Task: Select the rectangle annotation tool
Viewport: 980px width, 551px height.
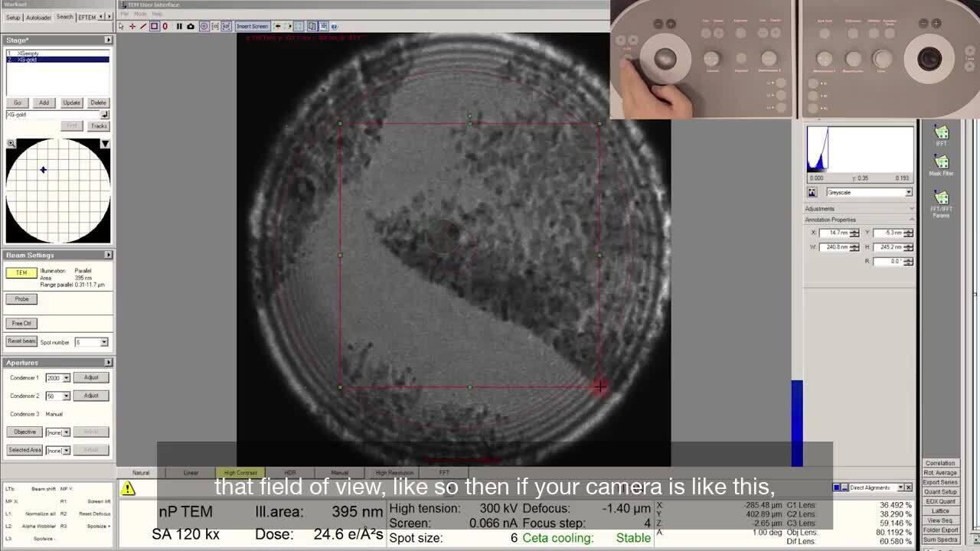Action: (154, 26)
